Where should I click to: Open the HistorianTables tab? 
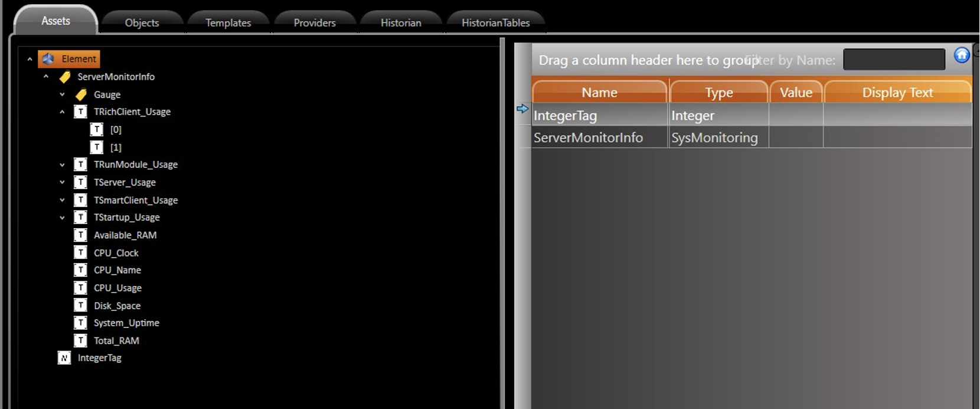495,22
